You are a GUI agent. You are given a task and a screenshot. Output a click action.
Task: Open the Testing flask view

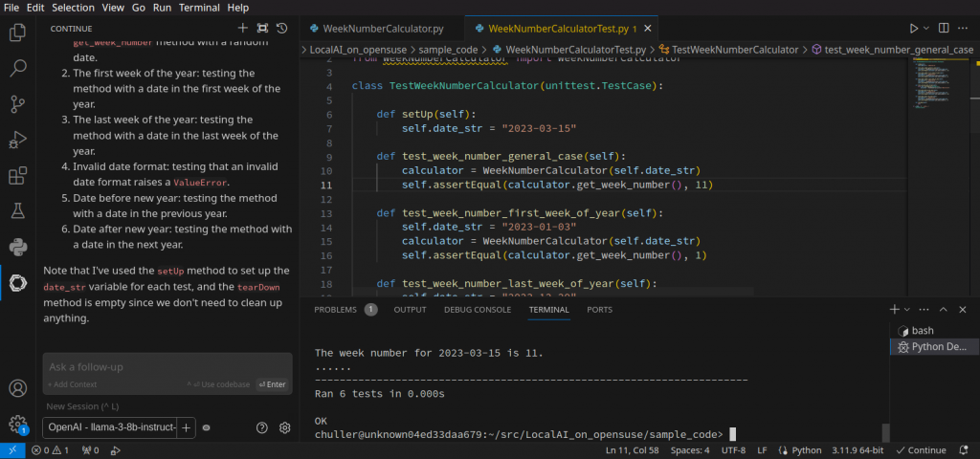17,210
